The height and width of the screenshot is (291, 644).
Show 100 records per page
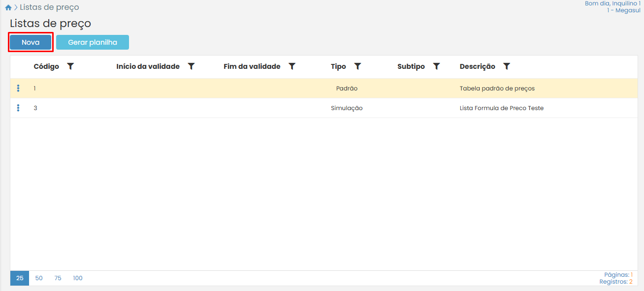(x=78, y=278)
